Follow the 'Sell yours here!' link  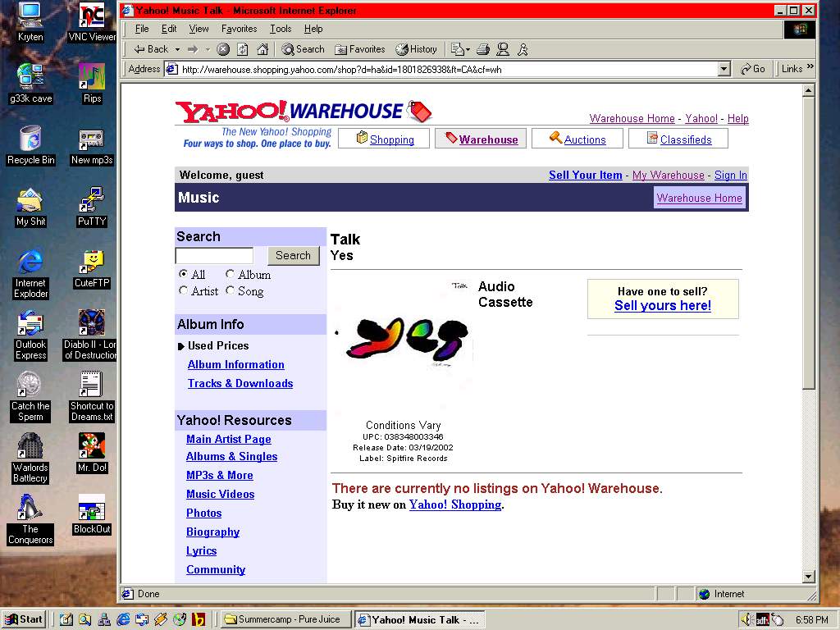point(663,305)
